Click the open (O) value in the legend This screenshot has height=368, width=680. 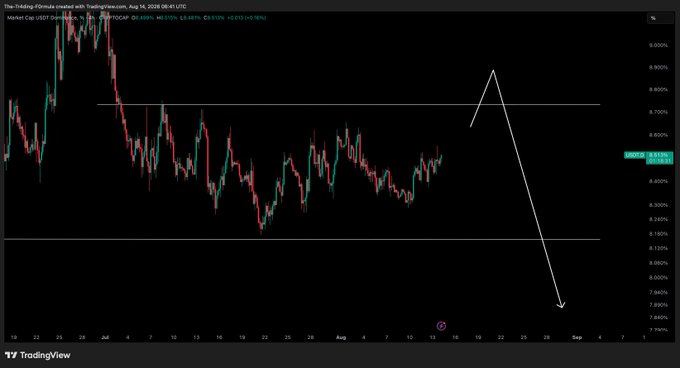click(143, 18)
